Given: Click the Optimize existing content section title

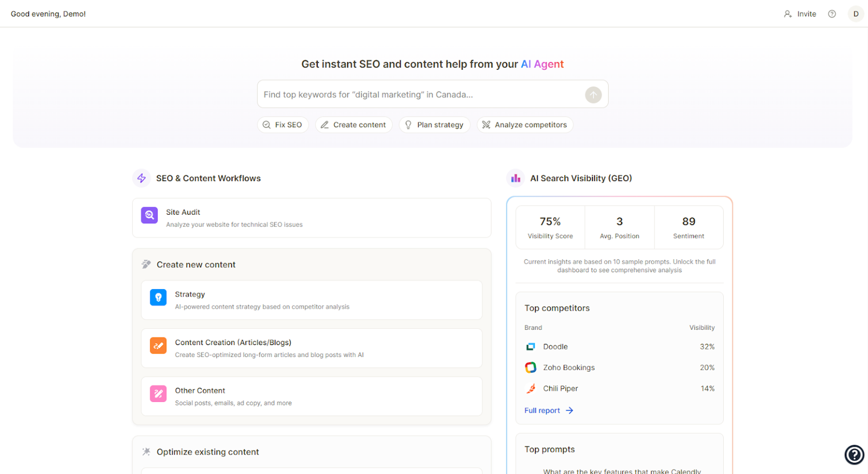Looking at the screenshot, I should (208, 452).
